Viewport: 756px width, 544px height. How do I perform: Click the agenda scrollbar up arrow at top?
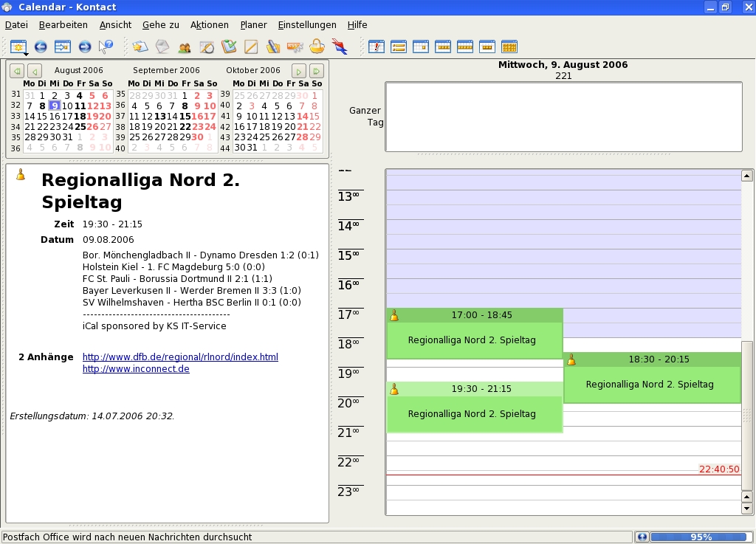[747, 176]
